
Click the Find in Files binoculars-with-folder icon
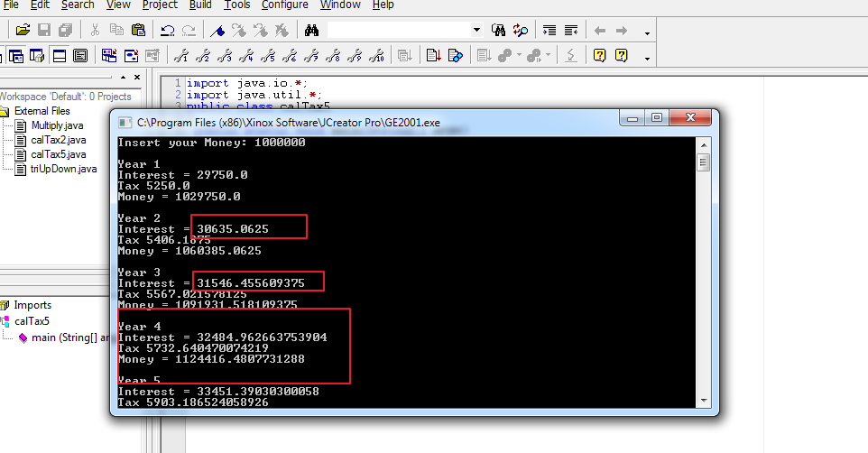(x=498, y=31)
